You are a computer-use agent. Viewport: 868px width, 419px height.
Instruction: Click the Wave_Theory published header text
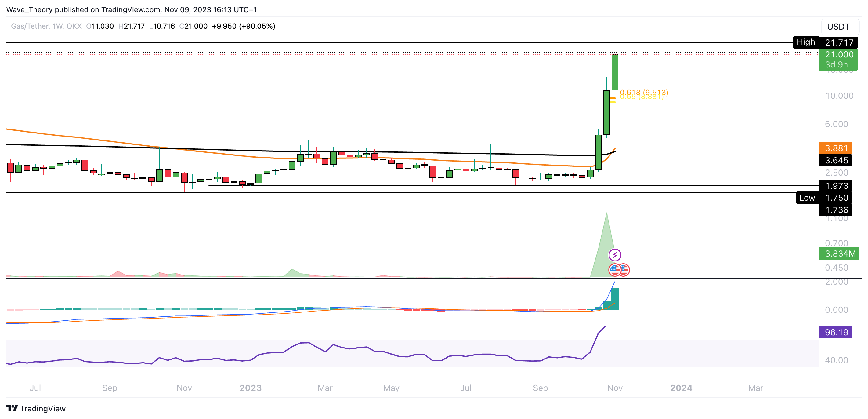coord(132,9)
